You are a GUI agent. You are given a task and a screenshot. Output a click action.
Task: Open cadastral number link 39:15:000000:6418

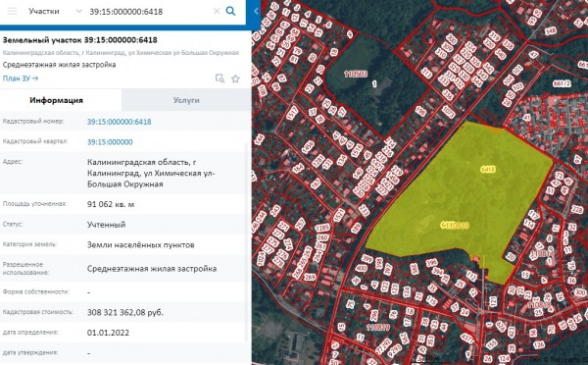pos(120,122)
